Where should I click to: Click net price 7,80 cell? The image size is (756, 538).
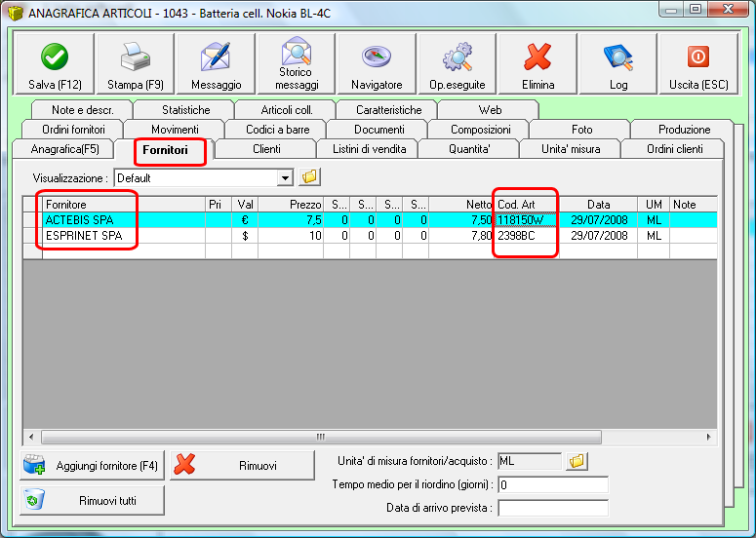pyautogui.click(x=461, y=236)
